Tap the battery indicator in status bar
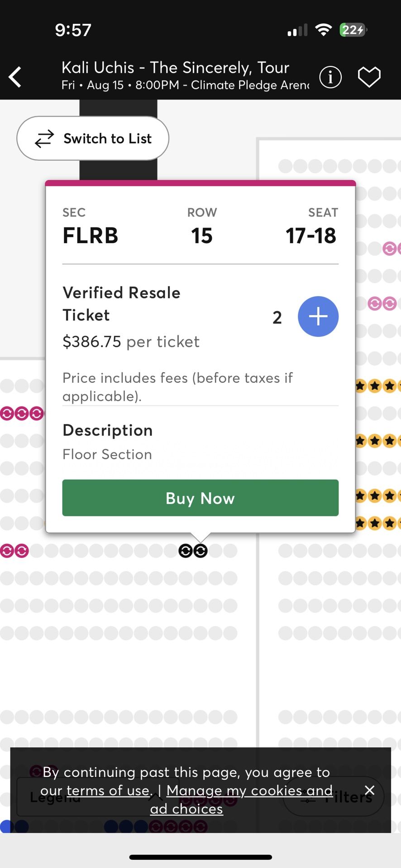401x868 pixels. point(353,30)
